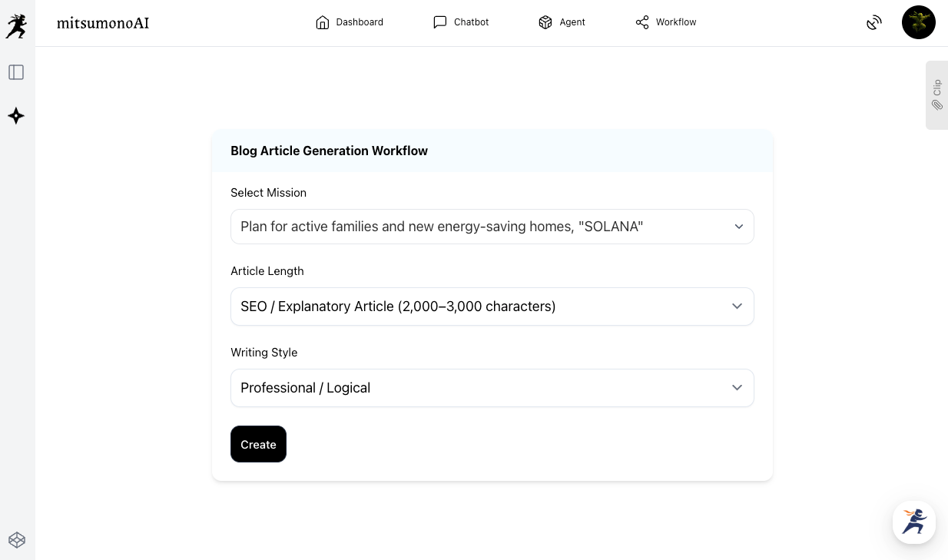Viewport: 948px width, 560px height.
Task: Click the Blog Article Generation Workflow heading
Action: [329, 151]
